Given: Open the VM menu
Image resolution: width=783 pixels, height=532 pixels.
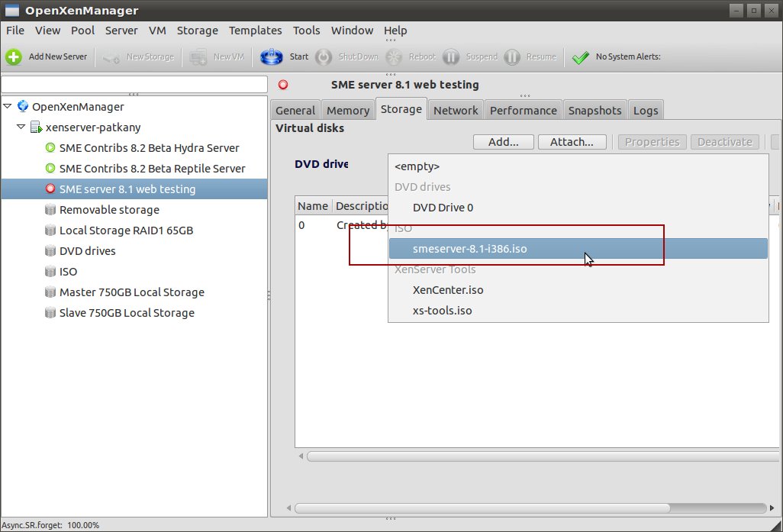Looking at the screenshot, I should pos(157,30).
